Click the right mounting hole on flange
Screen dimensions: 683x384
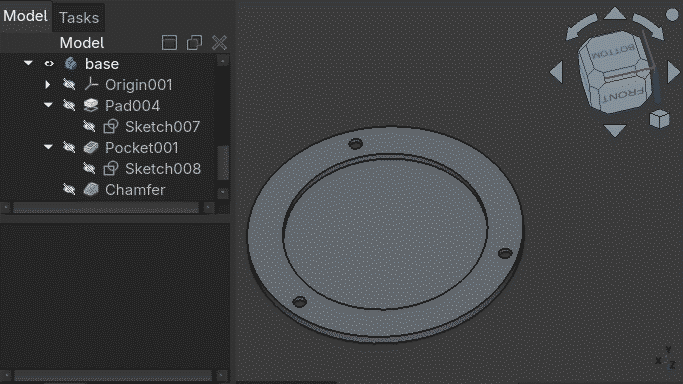click(505, 253)
